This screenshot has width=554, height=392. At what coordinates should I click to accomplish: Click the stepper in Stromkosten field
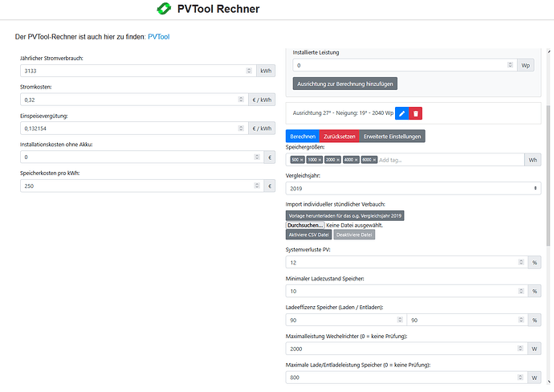click(x=241, y=100)
